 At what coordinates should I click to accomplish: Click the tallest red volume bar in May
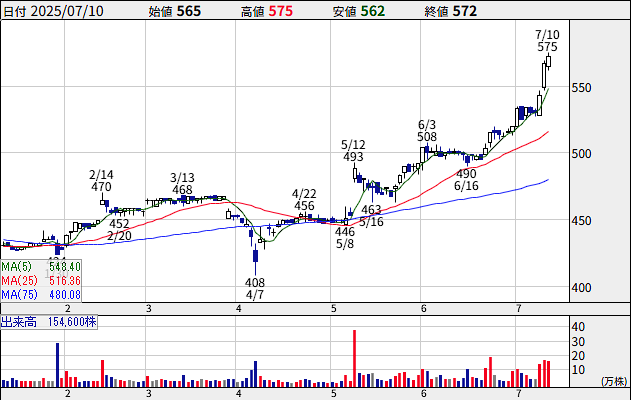355,359
